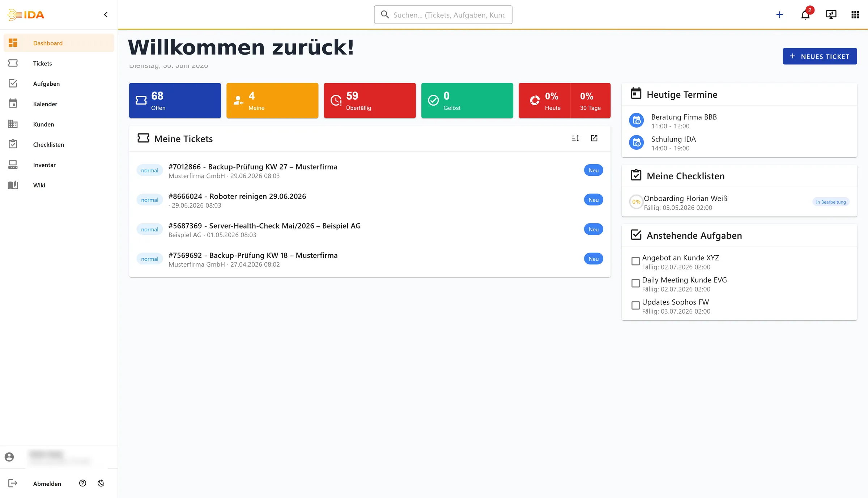Click the user profile avatar icon
The height and width of the screenshot is (498, 868).
tap(9, 457)
